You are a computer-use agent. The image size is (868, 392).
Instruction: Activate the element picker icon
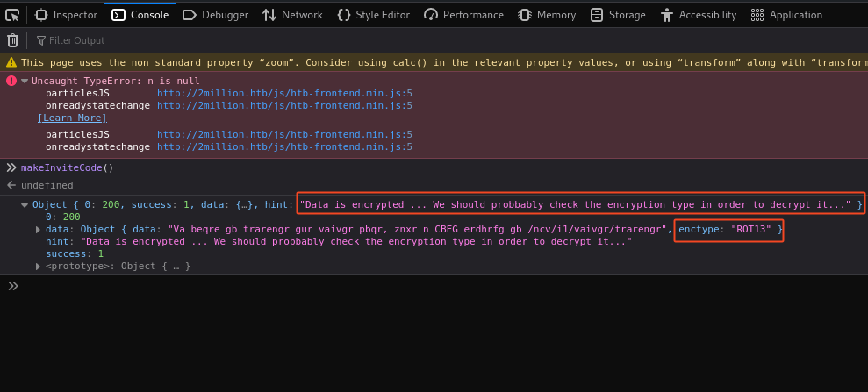pyautogui.click(x=12, y=15)
